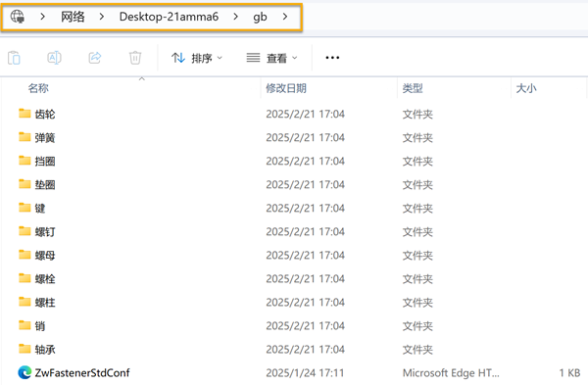Viewport: 588px width, 385px height.
Task: Open the three-dot more options menu
Action: coord(332,58)
